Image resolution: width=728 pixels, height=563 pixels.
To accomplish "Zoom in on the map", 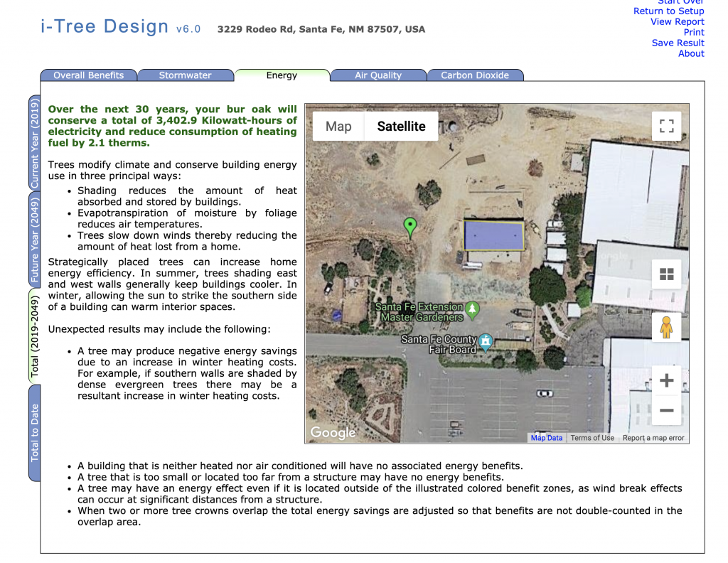I will (x=666, y=380).
